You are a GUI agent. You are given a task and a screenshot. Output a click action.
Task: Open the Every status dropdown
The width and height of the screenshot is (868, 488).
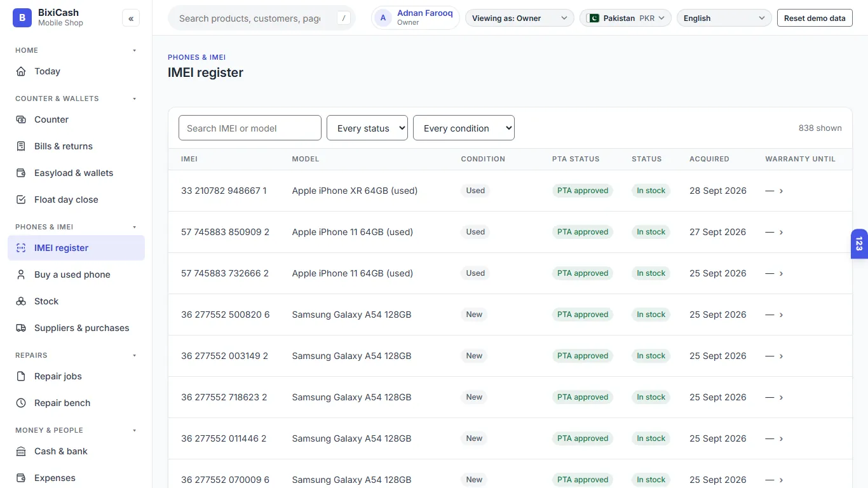click(367, 128)
